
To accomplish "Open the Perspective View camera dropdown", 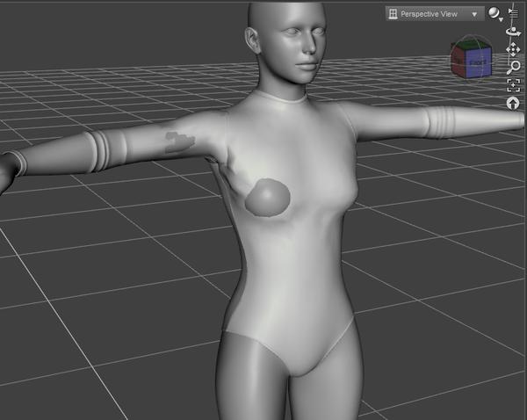I will coord(435,14).
